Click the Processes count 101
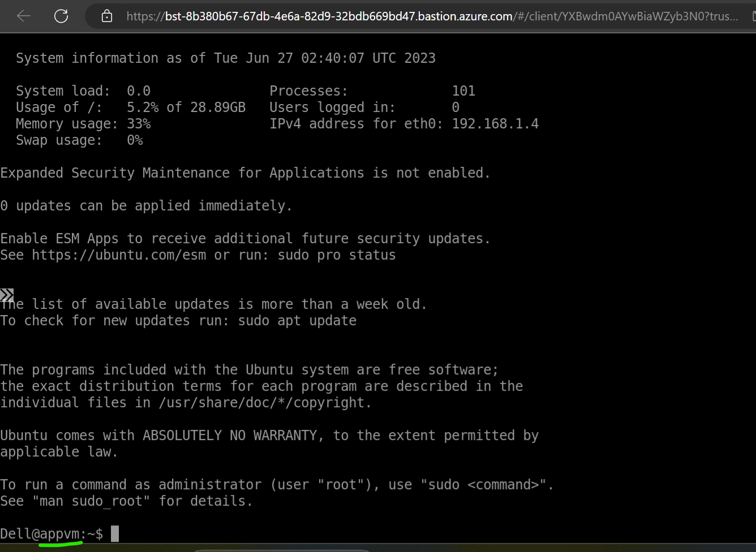756x552 pixels. [463, 91]
